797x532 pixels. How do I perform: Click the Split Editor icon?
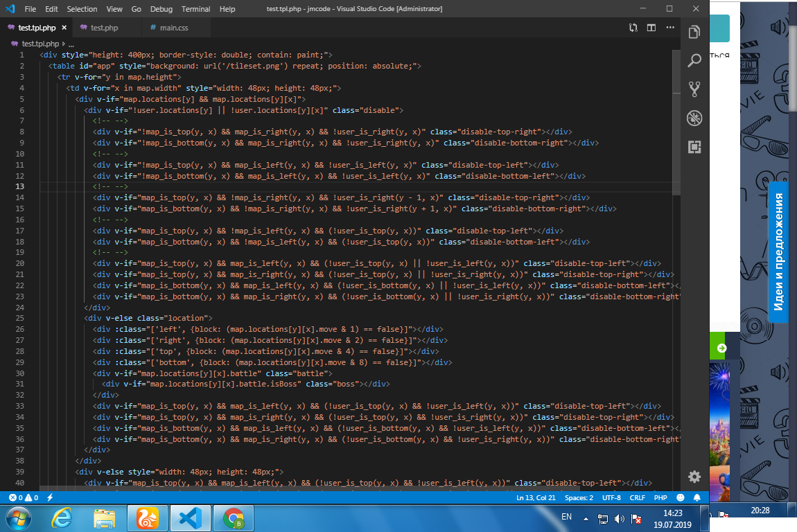tap(651, 28)
